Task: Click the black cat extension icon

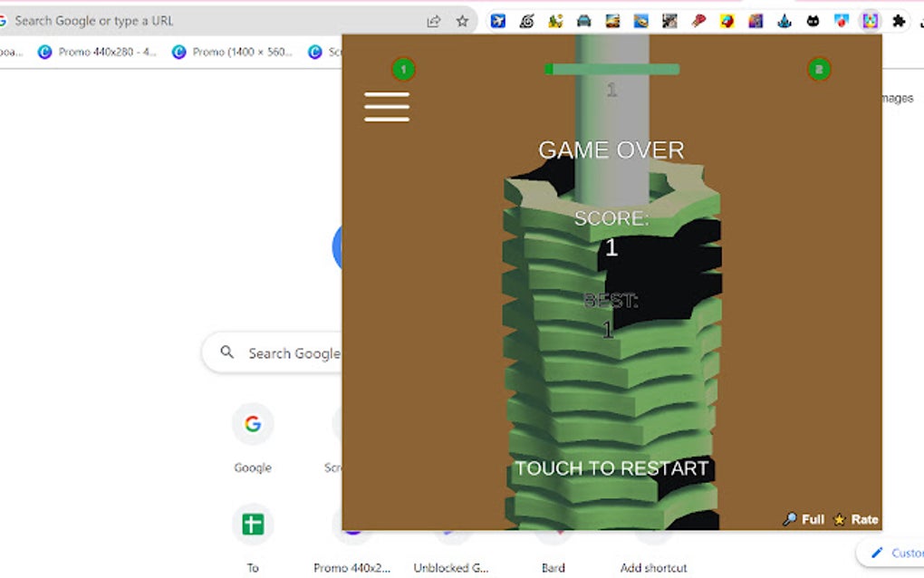Action: pos(812,19)
